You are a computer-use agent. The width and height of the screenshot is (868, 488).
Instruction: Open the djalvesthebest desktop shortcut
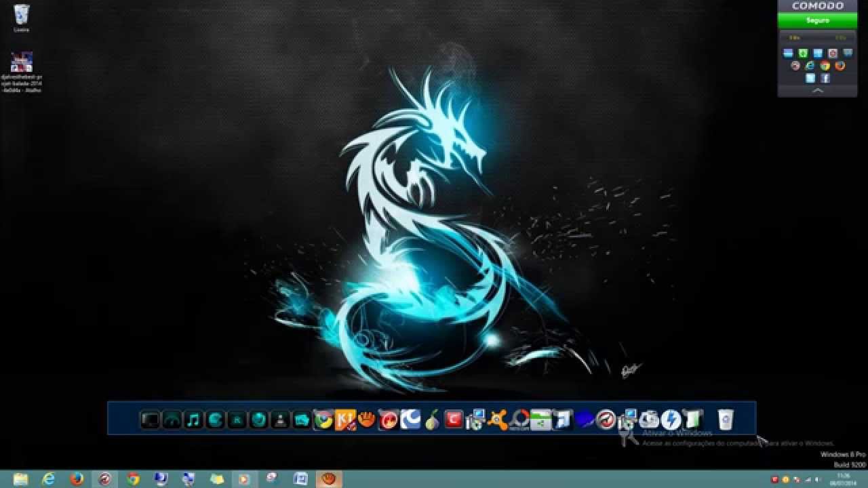click(22, 72)
